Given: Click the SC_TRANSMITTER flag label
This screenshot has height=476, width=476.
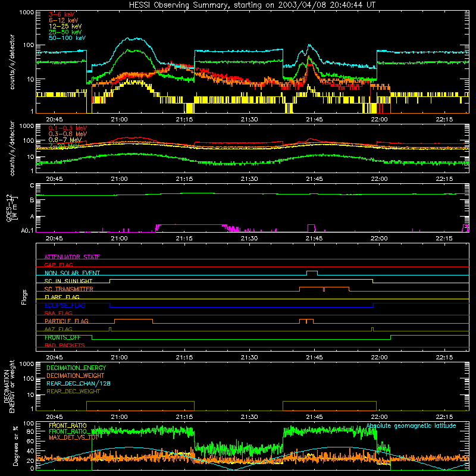Looking at the screenshot, I should (68, 289).
